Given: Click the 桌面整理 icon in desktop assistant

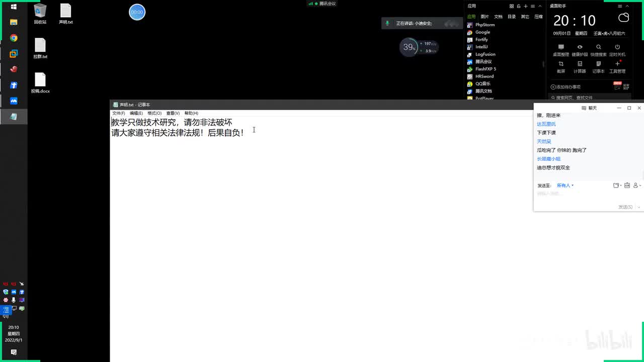Looking at the screenshot, I should 561,47.
